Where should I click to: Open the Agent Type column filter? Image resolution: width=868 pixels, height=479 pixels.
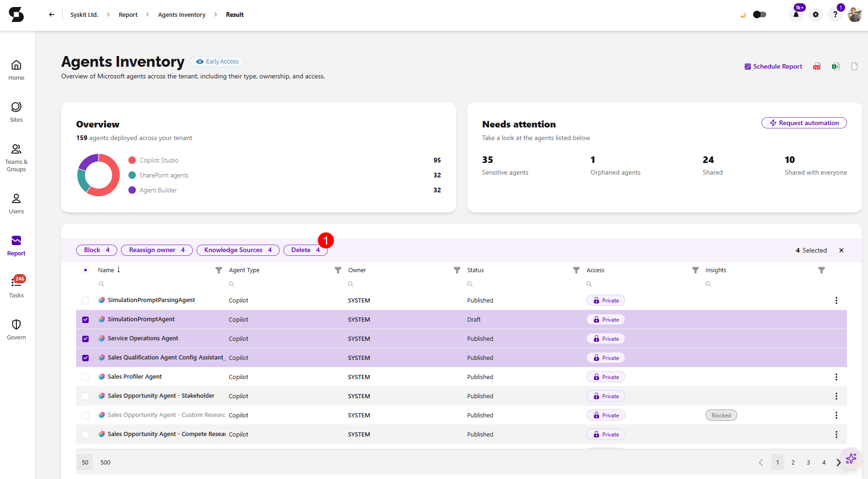[x=338, y=270]
